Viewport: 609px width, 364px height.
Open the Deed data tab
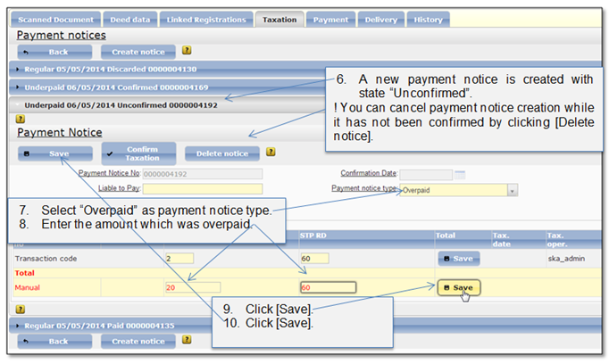click(x=130, y=20)
